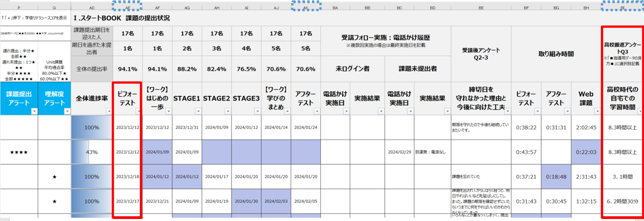
Task: Open filter arrow for 【ワーク】はじめの一歩
Action: (168, 111)
